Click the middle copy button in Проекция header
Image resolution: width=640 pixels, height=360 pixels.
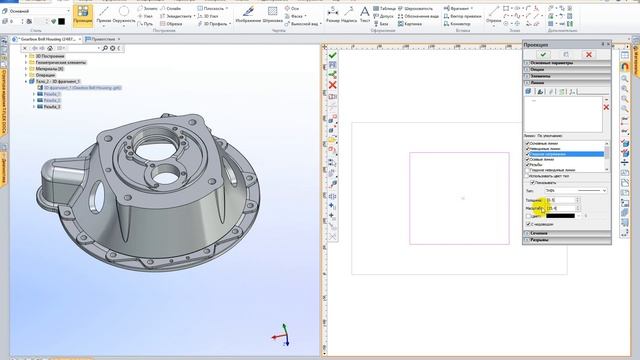pos(566,54)
